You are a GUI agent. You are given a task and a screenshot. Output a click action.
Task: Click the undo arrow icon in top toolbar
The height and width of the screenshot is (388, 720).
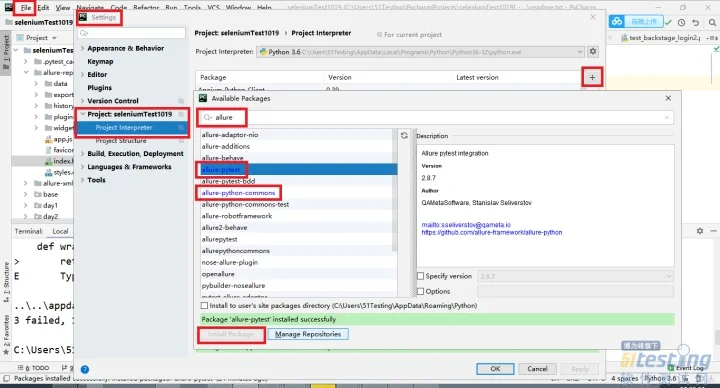pos(696,22)
